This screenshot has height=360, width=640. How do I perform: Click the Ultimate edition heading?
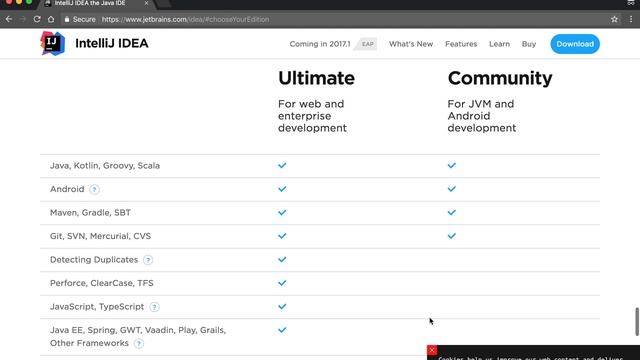pos(316,78)
